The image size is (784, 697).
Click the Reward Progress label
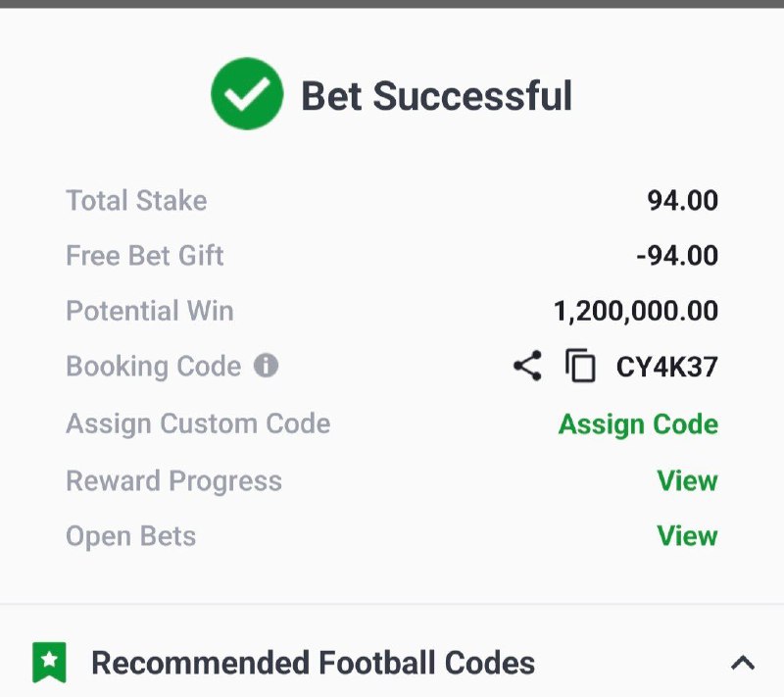[x=173, y=481]
